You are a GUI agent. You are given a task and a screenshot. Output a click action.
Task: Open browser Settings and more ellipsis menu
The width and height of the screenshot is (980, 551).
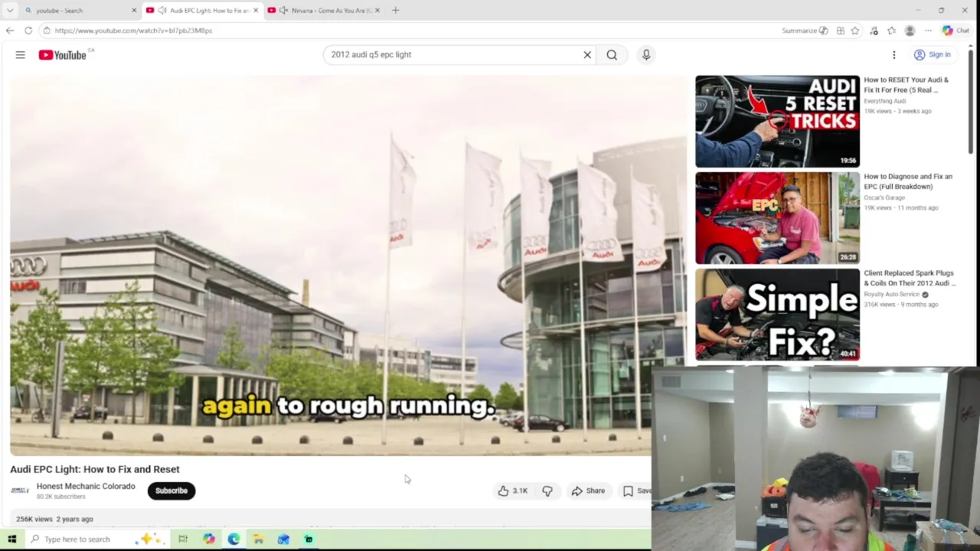pyautogui.click(x=928, y=31)
